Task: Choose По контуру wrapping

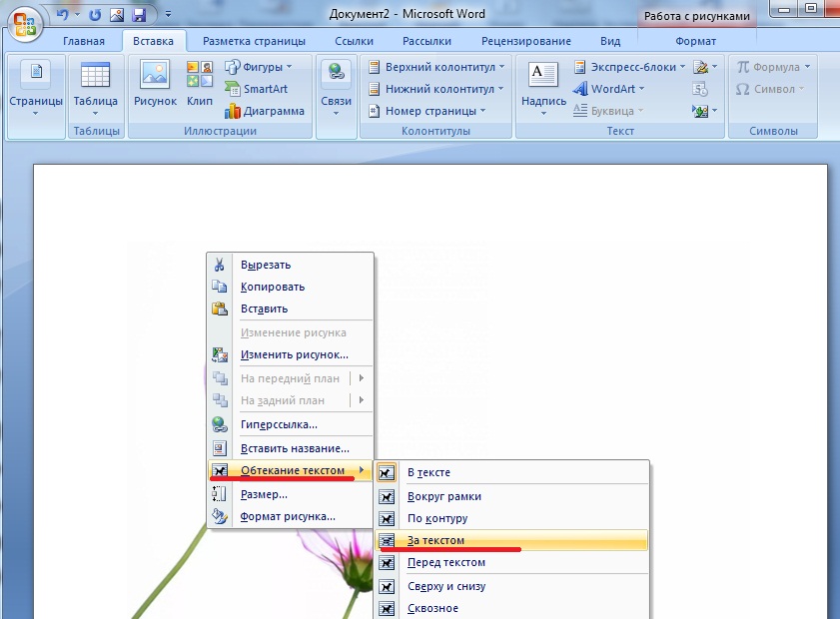Action: pyautogui.click(x=511, y=518)
